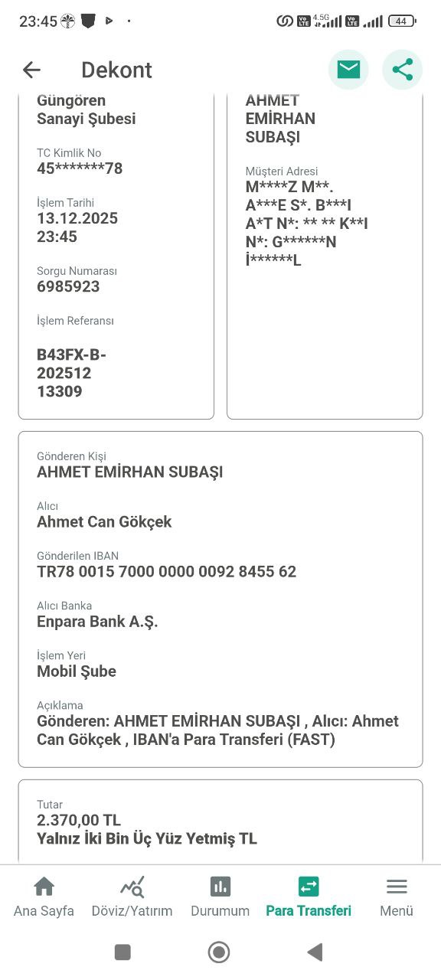Tap the Dekont page title
Image resolution: width=441 pixels, height=980 pixels.
coord(116,70)
